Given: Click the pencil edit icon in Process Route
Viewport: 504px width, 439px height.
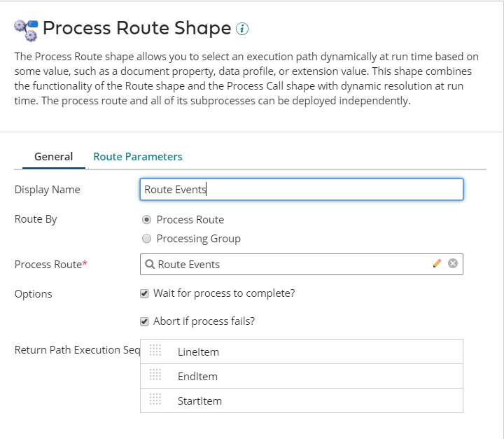Looking at the screenshot, I should (437, 263).
